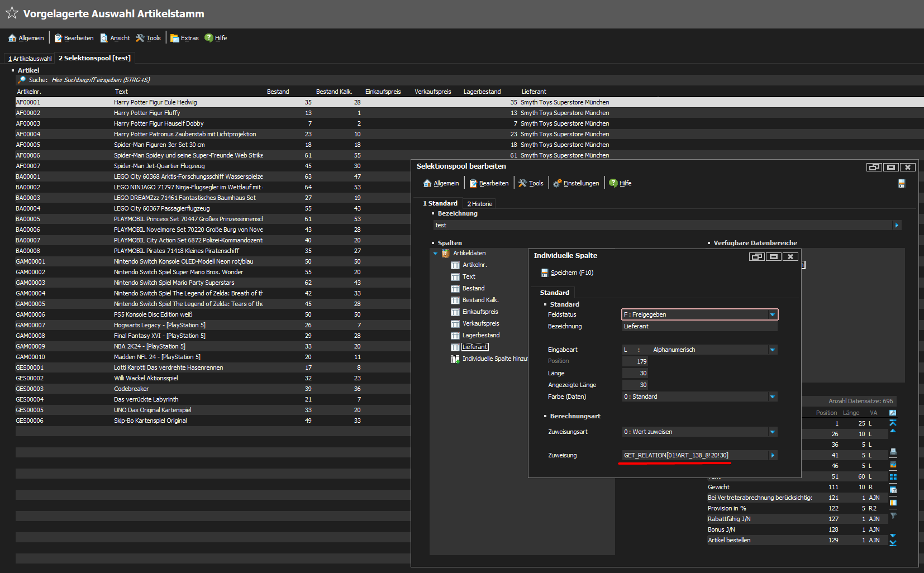Select Artikelnr. column in Spalten tree

coord(474,265)
